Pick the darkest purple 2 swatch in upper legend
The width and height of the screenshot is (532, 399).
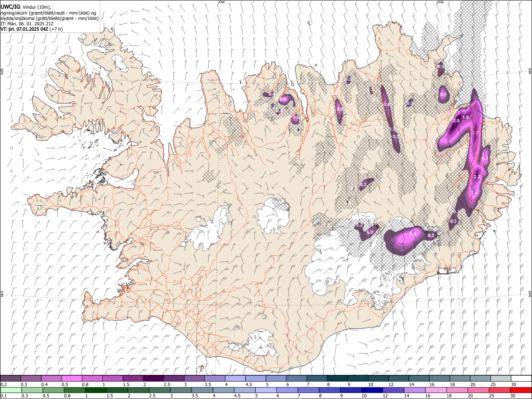(x=153, y=379)
